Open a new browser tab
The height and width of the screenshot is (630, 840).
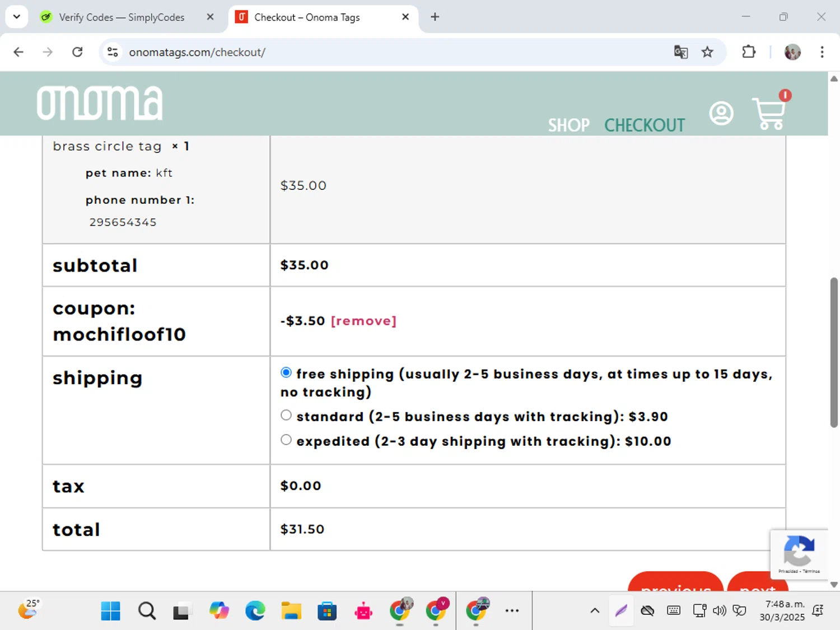(x=435, y=17)
